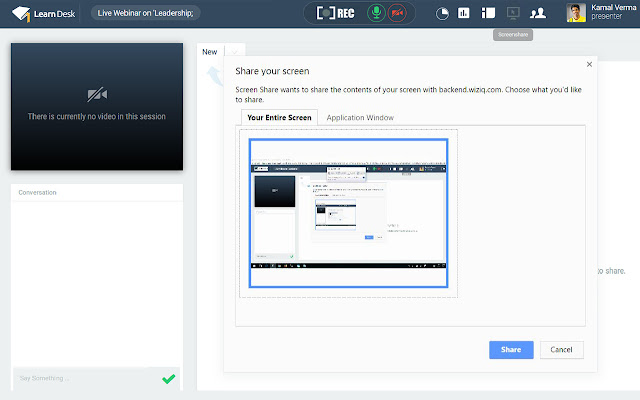640x400 pixels.
Task: Click Kamal Verma's profile picture
Action: [576, 13]
